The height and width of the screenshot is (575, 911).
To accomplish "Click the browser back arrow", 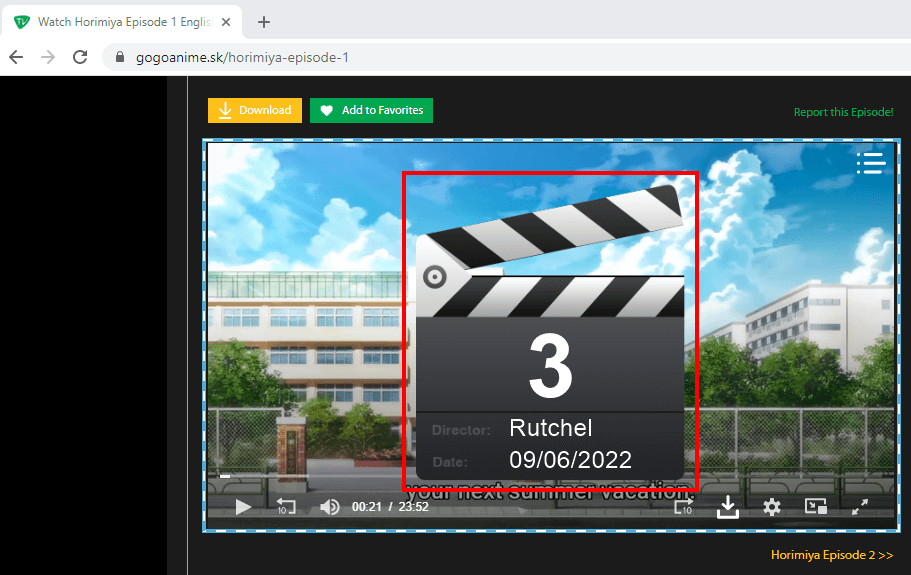I will click(16, 57).
